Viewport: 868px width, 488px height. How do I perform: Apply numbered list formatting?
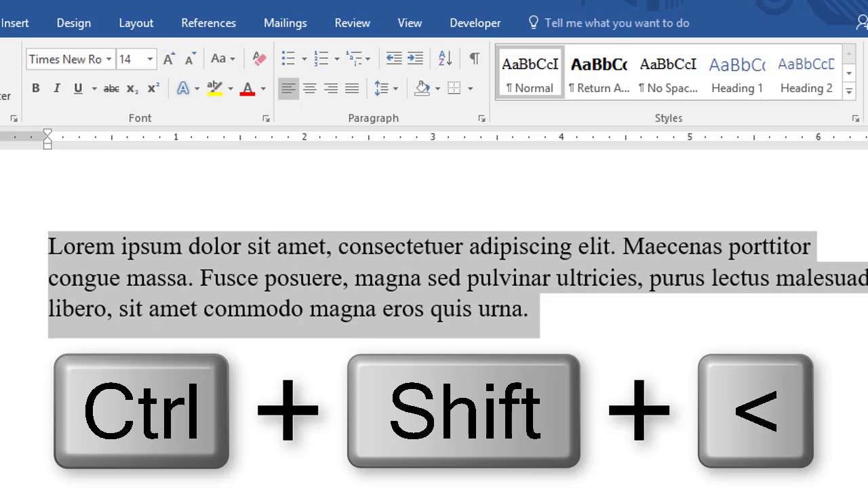coord(321,59)
